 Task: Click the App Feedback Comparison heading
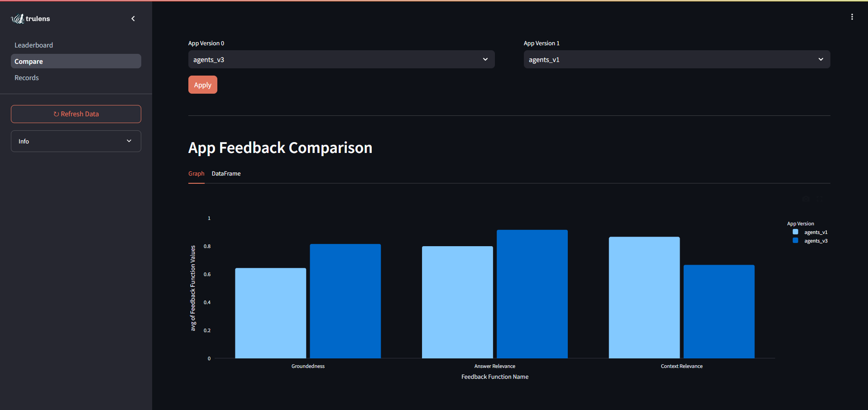click(280, 148)
